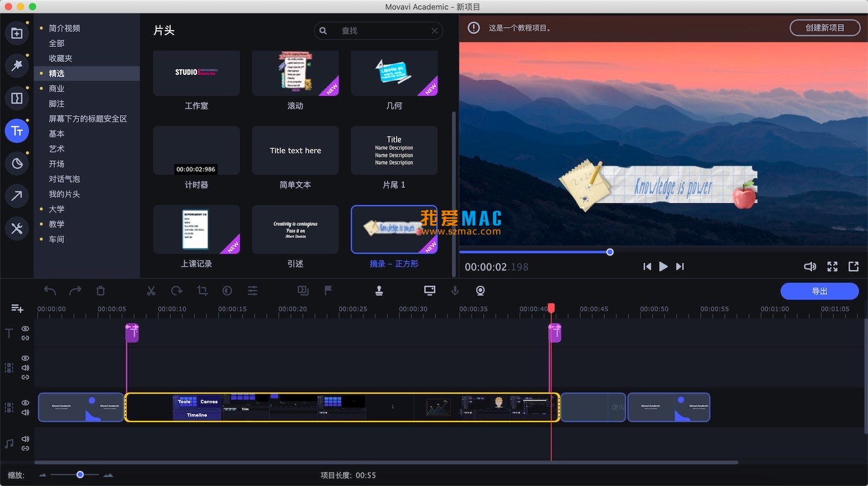Open the add track menu

[17, 309]
